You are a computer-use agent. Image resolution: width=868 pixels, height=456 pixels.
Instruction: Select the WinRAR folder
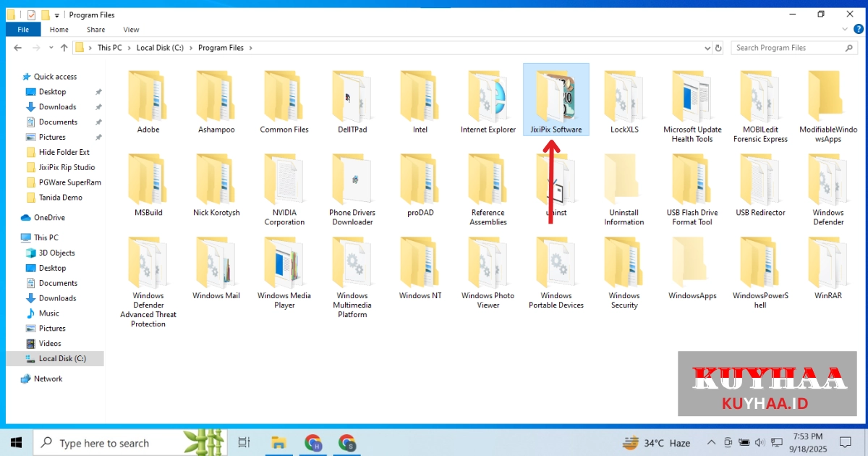pos(828,267)
